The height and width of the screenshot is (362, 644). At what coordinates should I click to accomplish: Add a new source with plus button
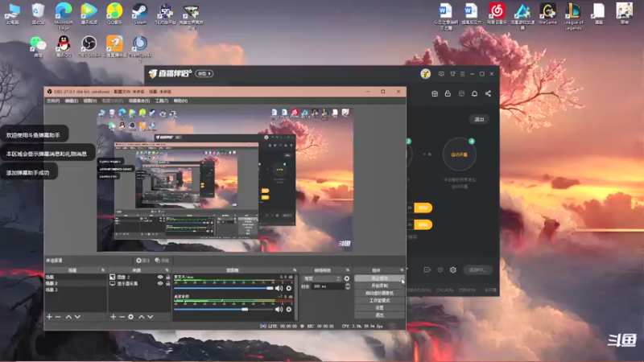(x=113, y=317)
